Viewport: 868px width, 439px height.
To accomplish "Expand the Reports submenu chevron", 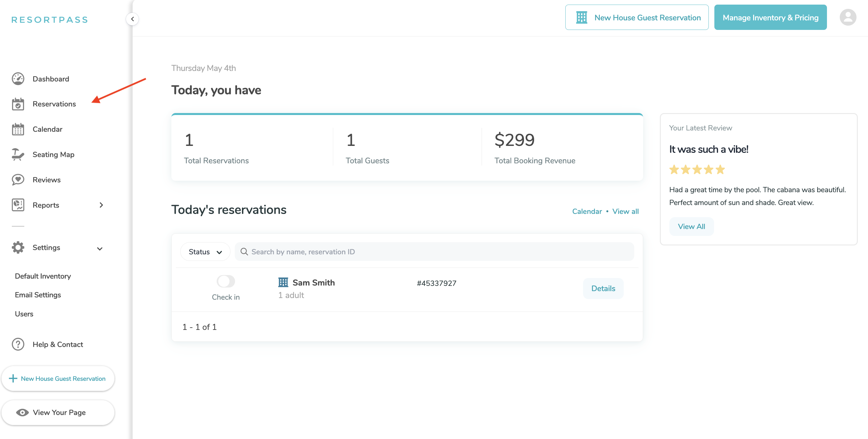I will pyautogui.click(x=101, y=205).
